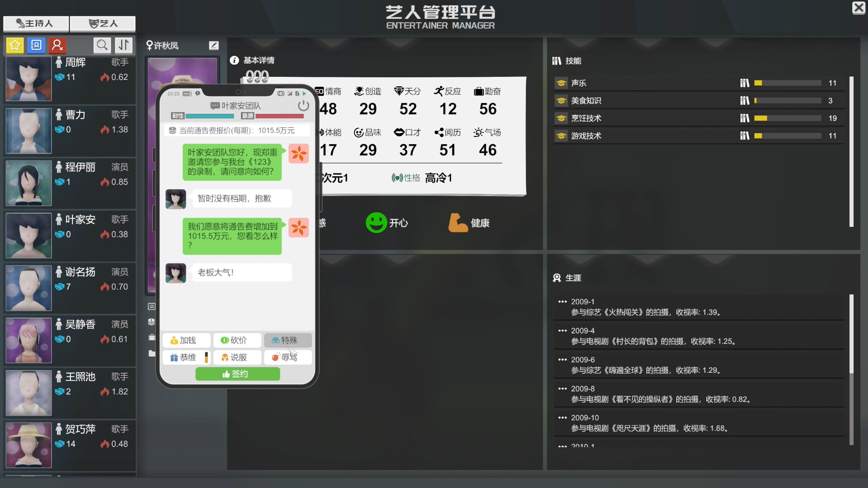Expand the 2009-1 career entry dots
The height and width of the screenshot is (488, 868).
tap(562, 302)
